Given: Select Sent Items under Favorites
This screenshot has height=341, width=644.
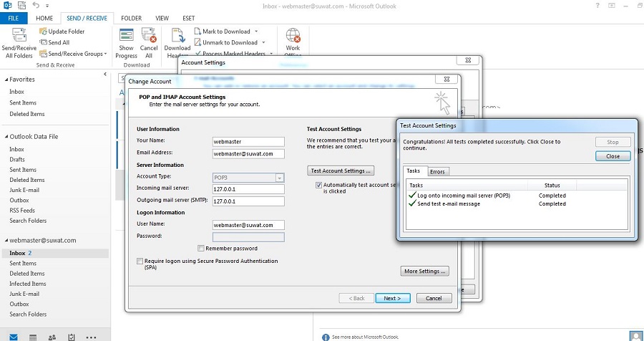Looking at the screenshot, I should (x=23, y=103).
